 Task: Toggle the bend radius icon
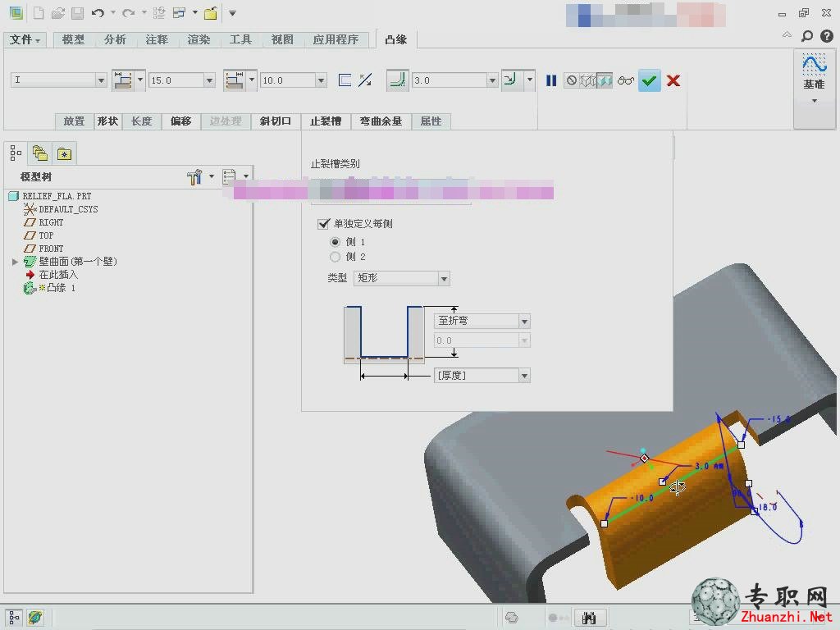(x=398, y=80)
